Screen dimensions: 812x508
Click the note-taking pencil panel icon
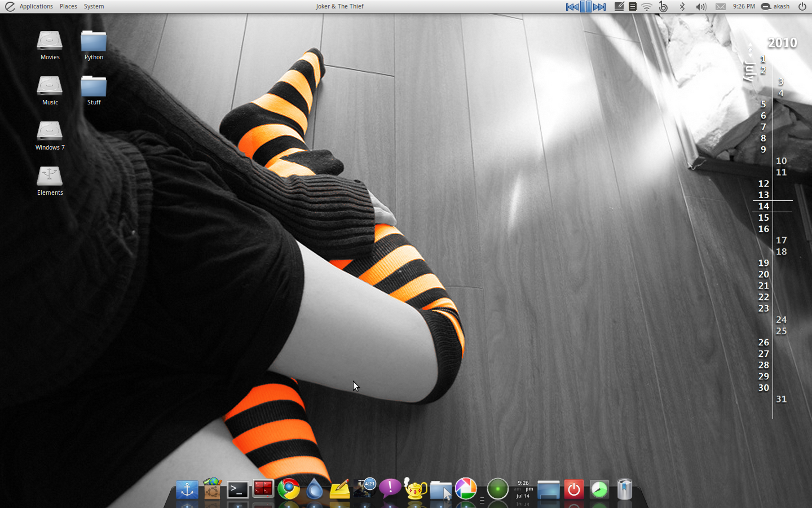pos(619,7)
